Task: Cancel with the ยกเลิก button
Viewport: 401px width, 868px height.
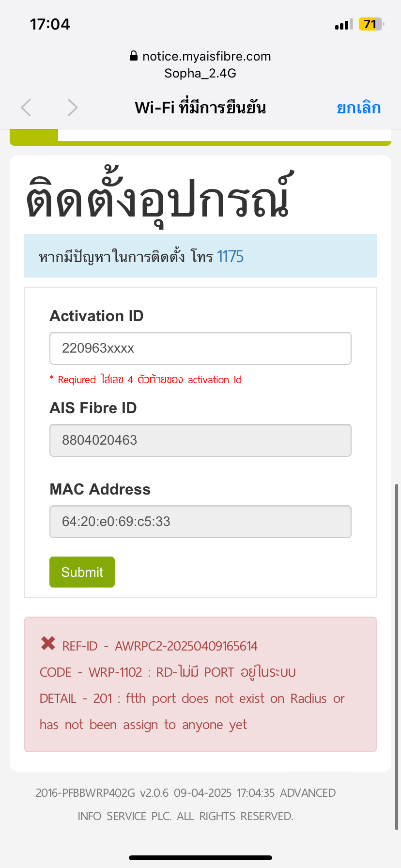Action: point(359,108)
